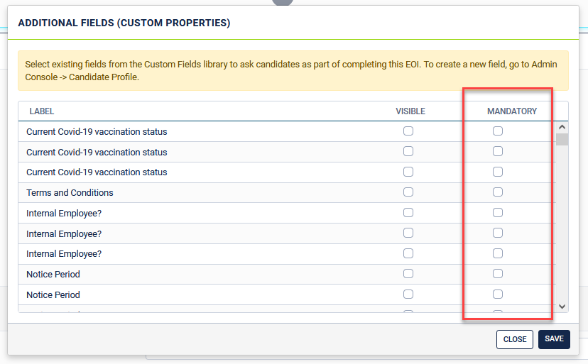Screen dimensions: 588x364
Task: Click the LABEL column header
Action: coord(41,111)
